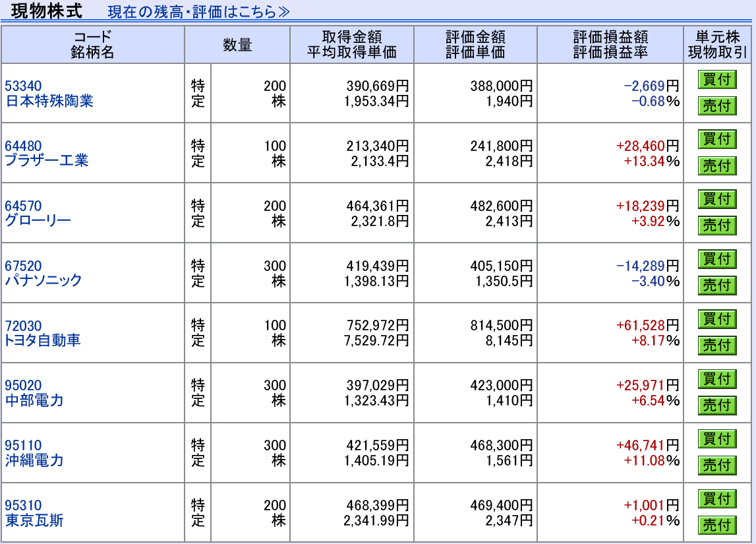Viewport: 756px width, 544px height.
Task: Open the パナソニック stock name link
Action: [44, 281]
